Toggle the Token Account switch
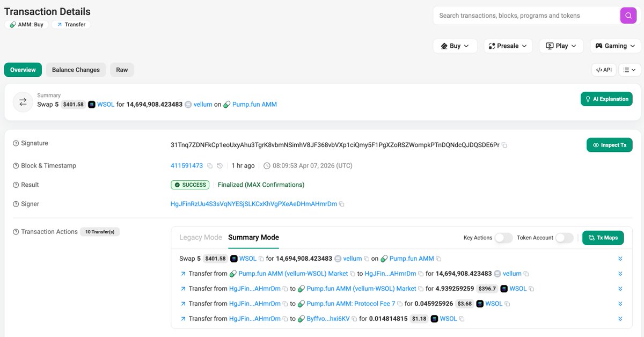The height and width of the screenshot is (337, 644). 564,238
